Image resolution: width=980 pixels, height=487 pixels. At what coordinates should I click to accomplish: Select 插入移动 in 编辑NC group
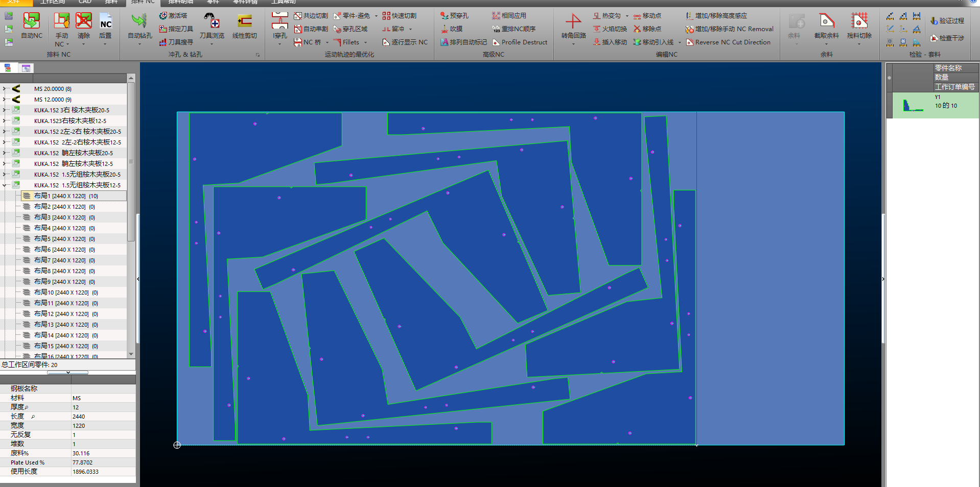610,42
